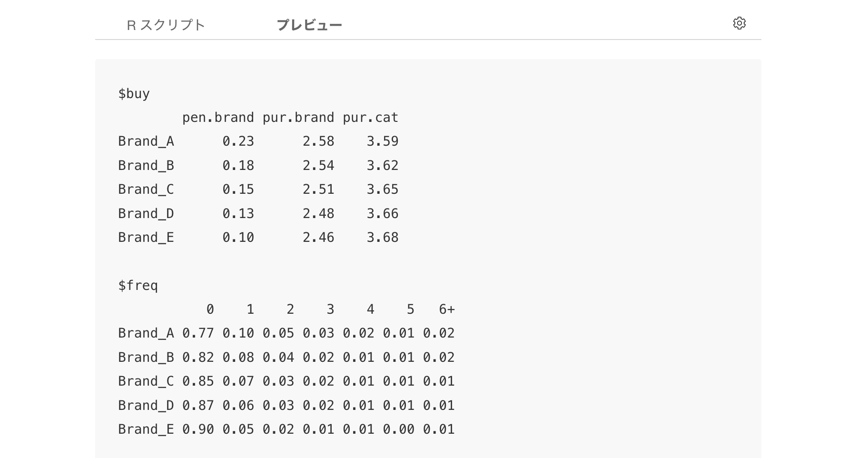This screenshot has width=868, height=458.
Task: Click the 3.68 category purchase value
Action: (383, 238)
